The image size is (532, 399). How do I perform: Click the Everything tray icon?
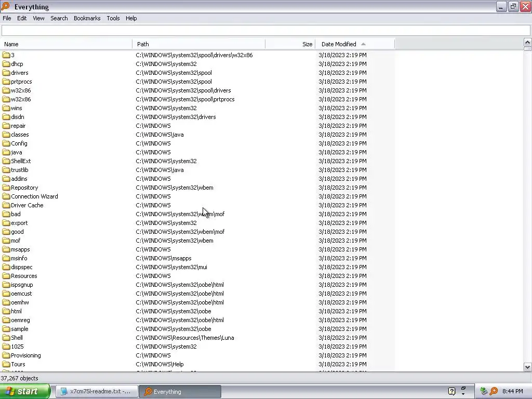[x=494, y=391]
